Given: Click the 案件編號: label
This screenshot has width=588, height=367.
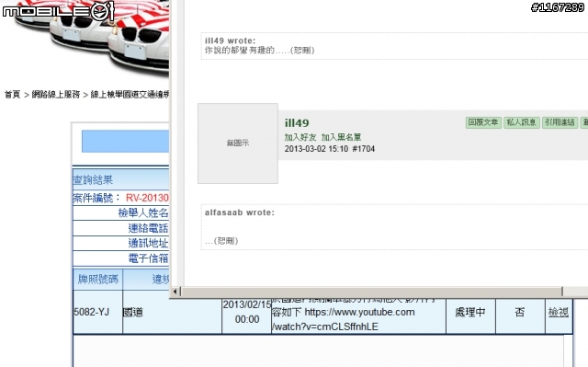Looking at the screenshot, I should [96, 198].
